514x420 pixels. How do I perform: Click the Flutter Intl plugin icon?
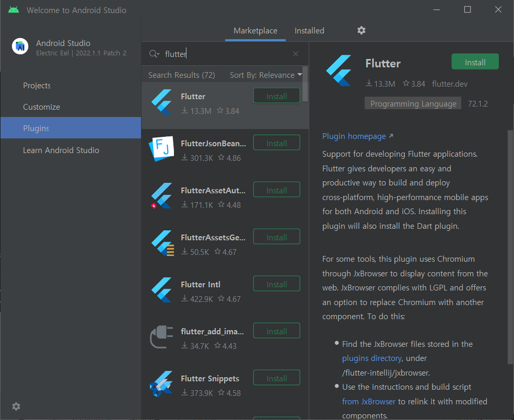coord(161,290)
